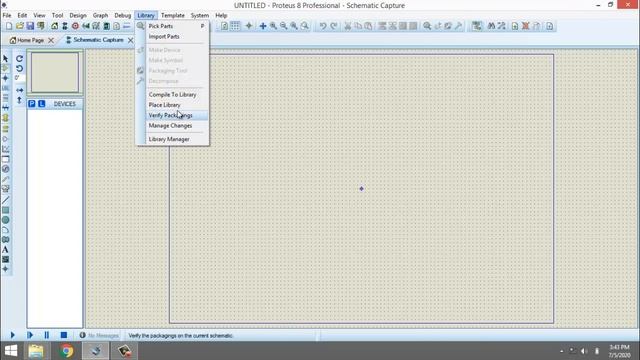
Task: Click the Home Page house toolbar icon
Action: click(54, 26)
